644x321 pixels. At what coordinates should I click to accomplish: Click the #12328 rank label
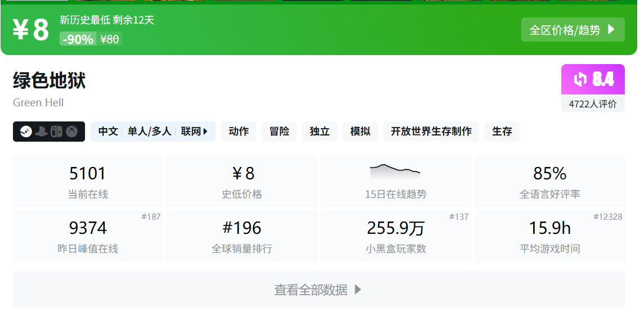coord(608,217)
